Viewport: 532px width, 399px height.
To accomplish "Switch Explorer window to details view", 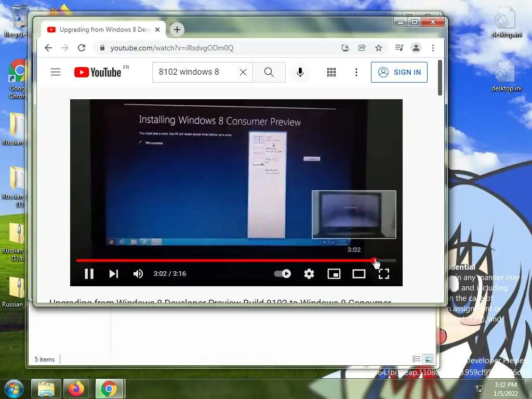I will pos(416,359).
